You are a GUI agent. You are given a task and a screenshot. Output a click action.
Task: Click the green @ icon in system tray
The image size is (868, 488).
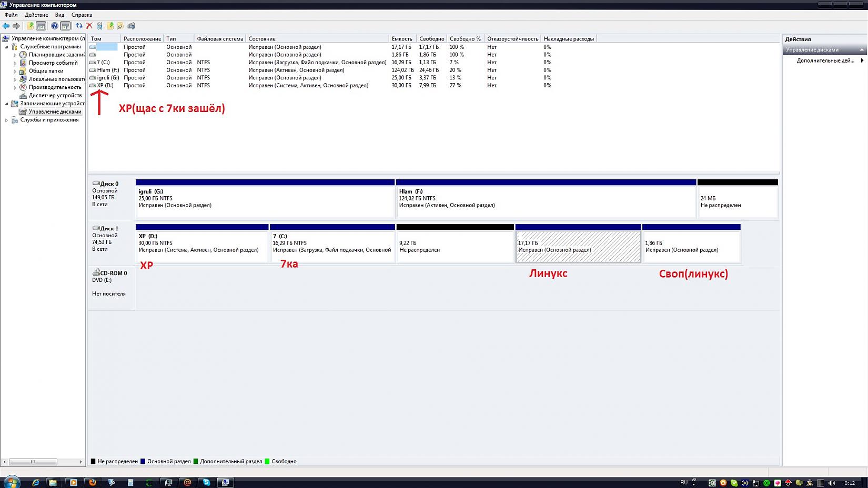766,483
